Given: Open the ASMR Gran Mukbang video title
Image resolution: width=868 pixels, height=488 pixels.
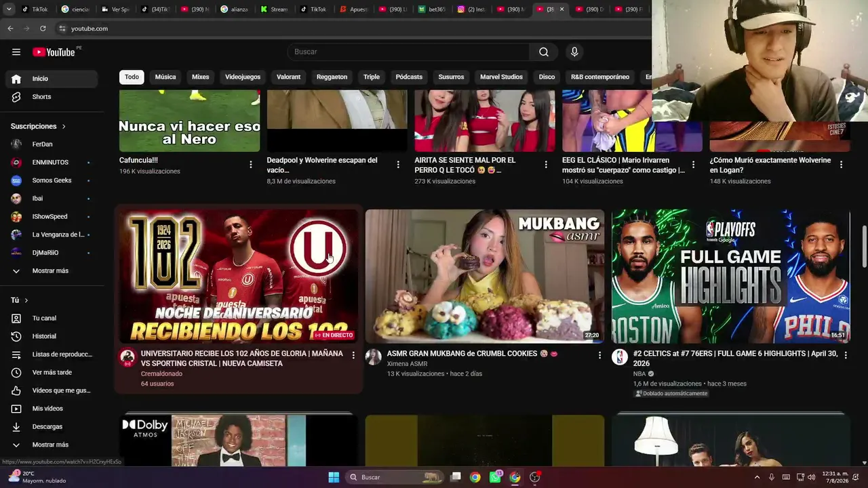Looking at the screenshot, I should click(473, 354).
